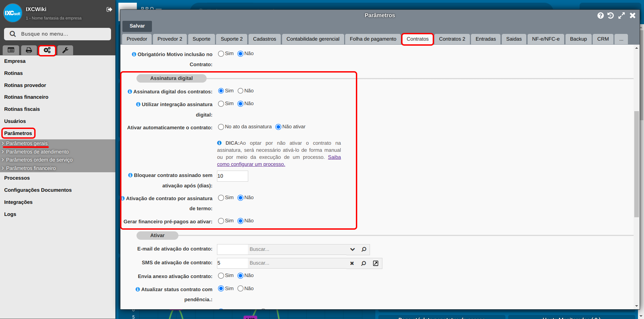Close the Parâmetros dialog
This screenshot has height=319, width=644.
tap(633, 15)
